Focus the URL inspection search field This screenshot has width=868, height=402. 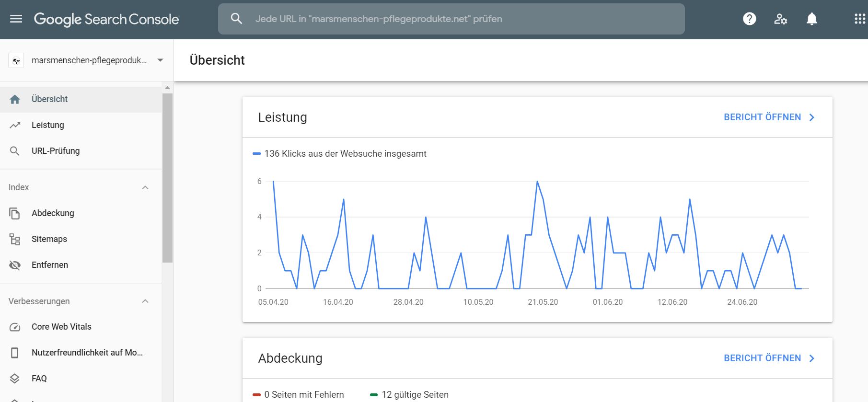click(x=451, y=19)
